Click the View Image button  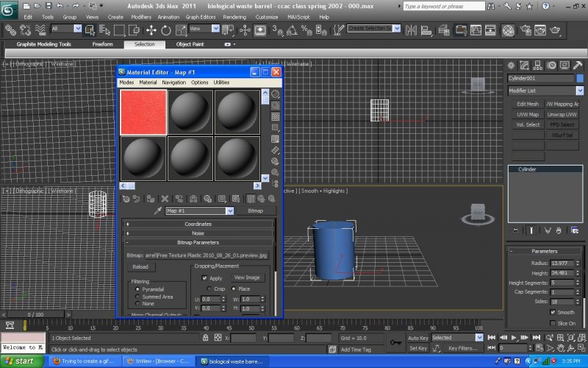coord(247,277)
